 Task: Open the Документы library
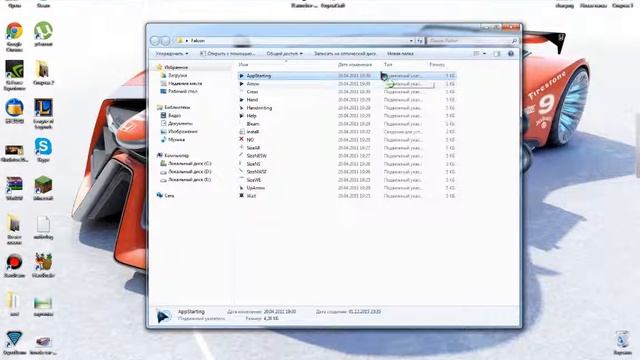coord(180,123)
